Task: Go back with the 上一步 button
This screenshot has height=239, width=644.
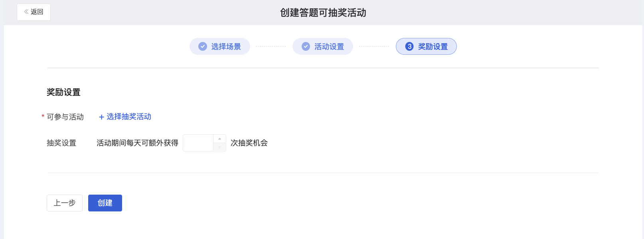Action: click(65, 203)
